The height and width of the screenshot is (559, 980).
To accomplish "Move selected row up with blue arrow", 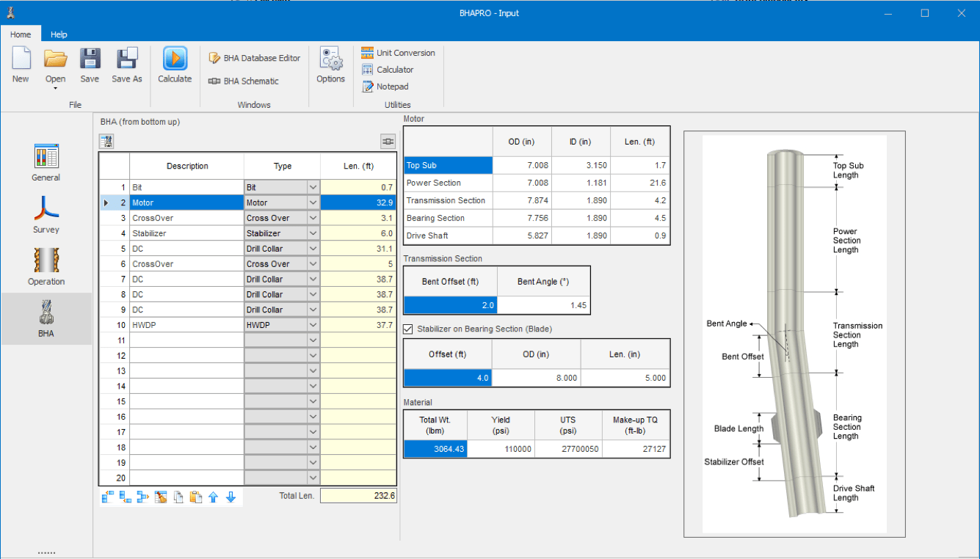I will (213, 497).
